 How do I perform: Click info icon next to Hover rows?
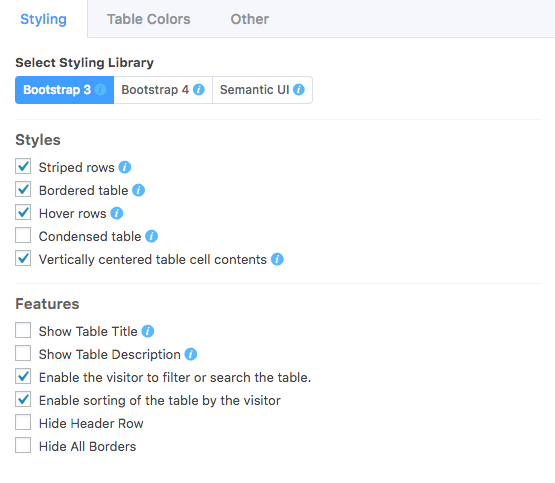pos(116,213)
